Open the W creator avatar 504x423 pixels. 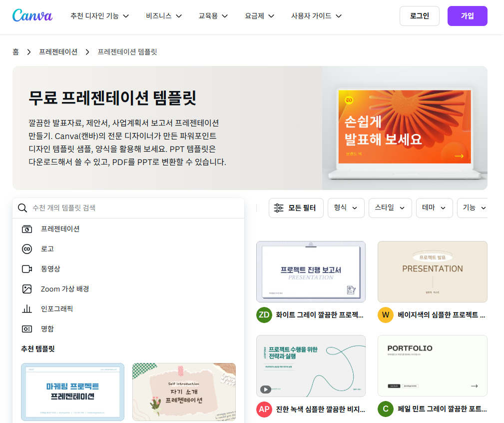click(x=386, y=315)
